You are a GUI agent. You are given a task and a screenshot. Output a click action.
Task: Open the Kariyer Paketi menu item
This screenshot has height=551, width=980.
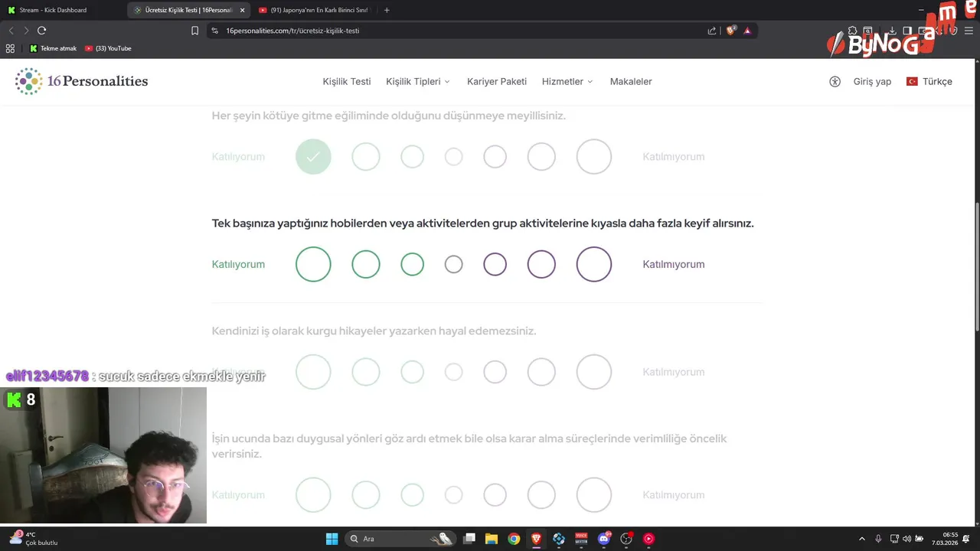click(x=497, y=81)
